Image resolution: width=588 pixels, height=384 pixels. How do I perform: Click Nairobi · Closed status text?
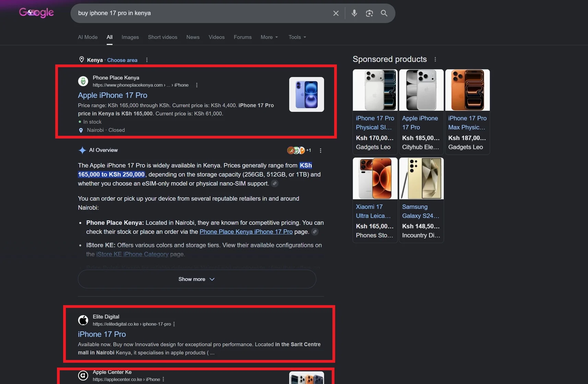pyautogui.click(x=106, y=130)
